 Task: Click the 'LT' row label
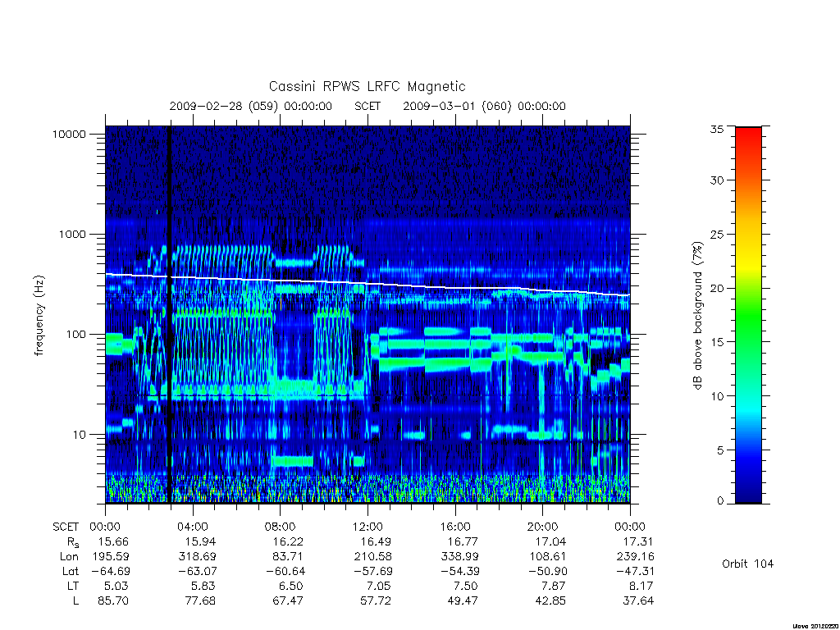point(73,586)
